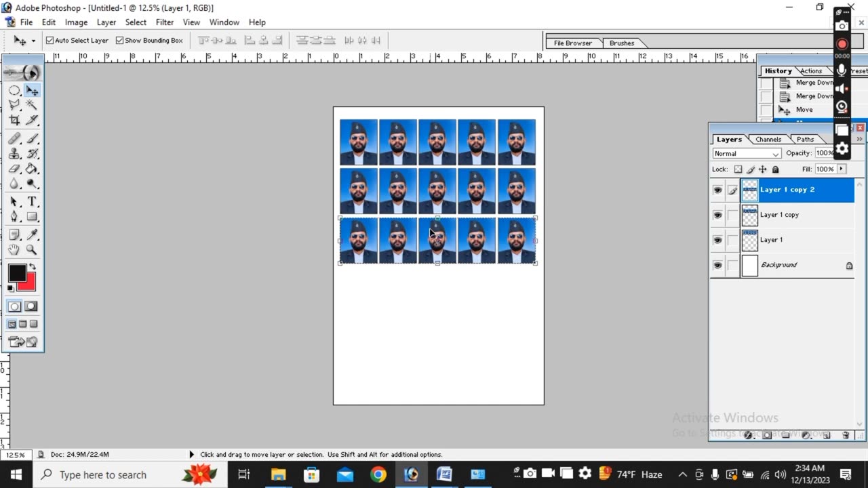Click Layer 1 thumbnail in Layers panel
This screenshot has height=488, width=868.
pos(749,241)
